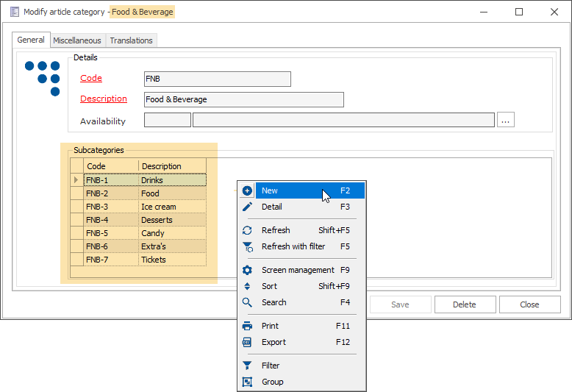Click the Save button
The height and width of the screenshot is (392, 572).
tap(400, 304)
